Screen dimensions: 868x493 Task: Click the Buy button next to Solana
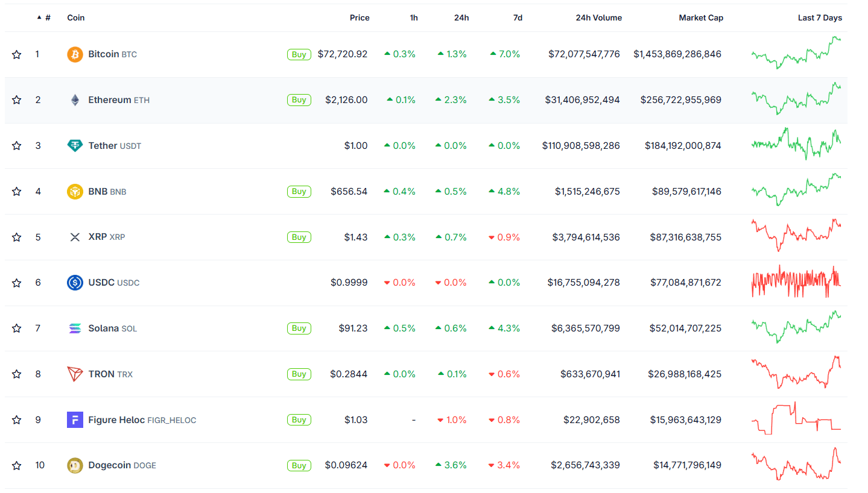point(299,328)
